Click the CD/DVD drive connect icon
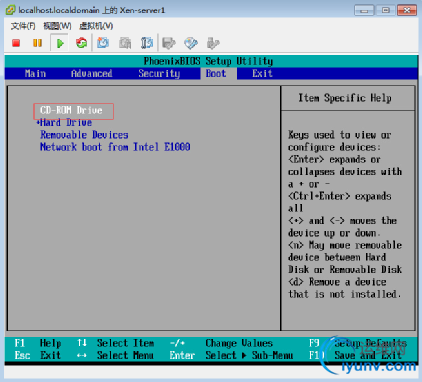This screenshot has height=382, width=422. point(191,43)
